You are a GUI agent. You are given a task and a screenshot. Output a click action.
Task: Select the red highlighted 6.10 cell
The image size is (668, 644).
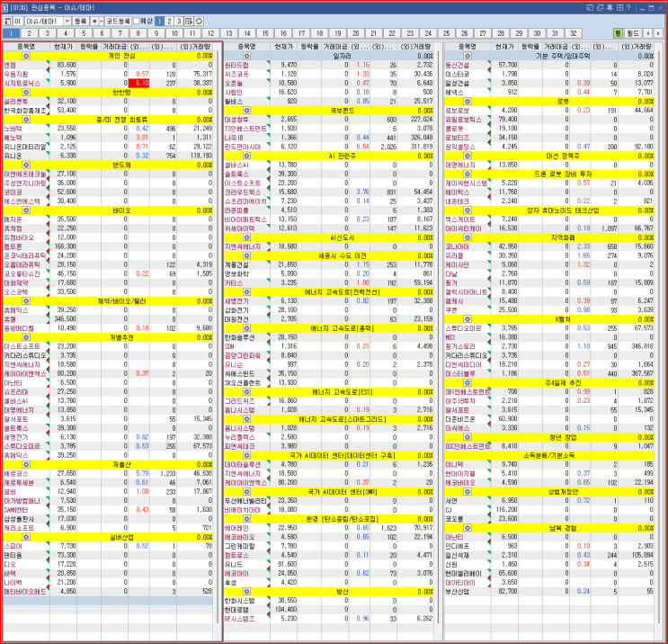coord(139,83)
